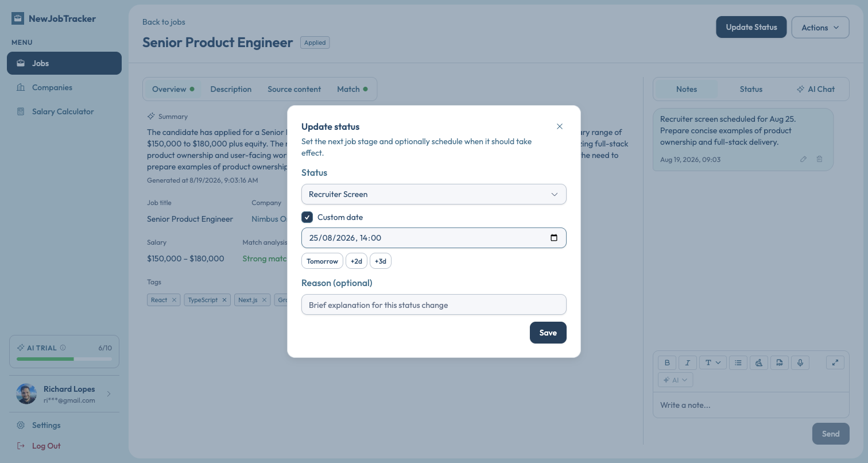Insert a bulleted list in note
This screenshot has width=868, height=463.
(x=738, y=362)
